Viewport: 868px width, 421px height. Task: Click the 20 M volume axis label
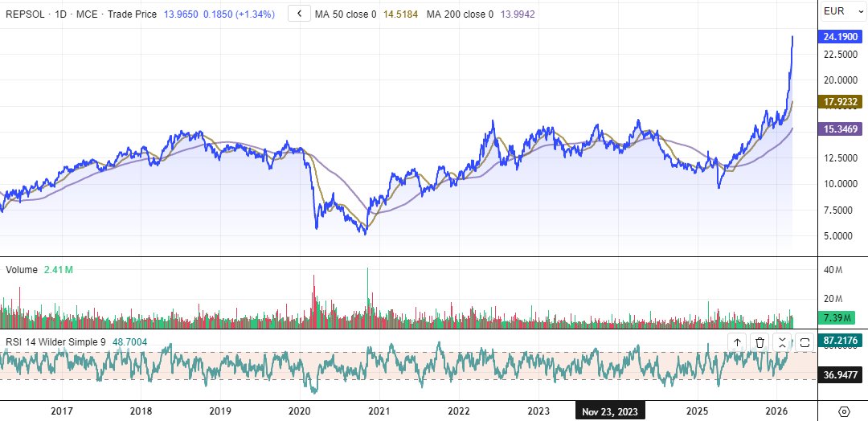pyautogui.click(x=832, y=300)
